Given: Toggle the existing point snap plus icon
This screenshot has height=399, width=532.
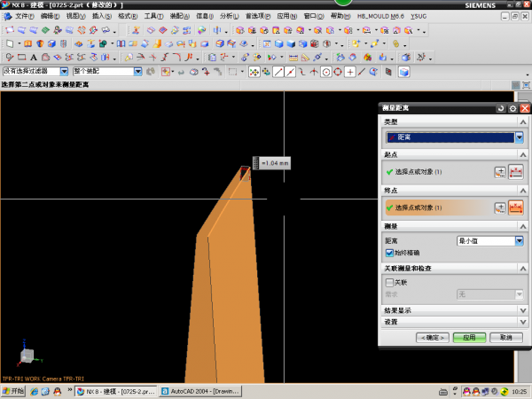Looking at the screenshot, I should tap(350, 72).
